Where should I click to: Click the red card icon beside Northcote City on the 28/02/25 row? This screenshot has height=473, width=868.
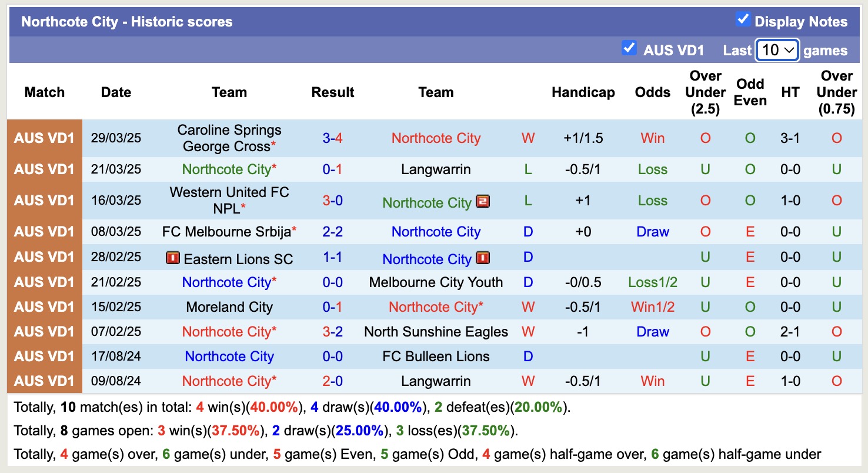click(x=483, y=258)
